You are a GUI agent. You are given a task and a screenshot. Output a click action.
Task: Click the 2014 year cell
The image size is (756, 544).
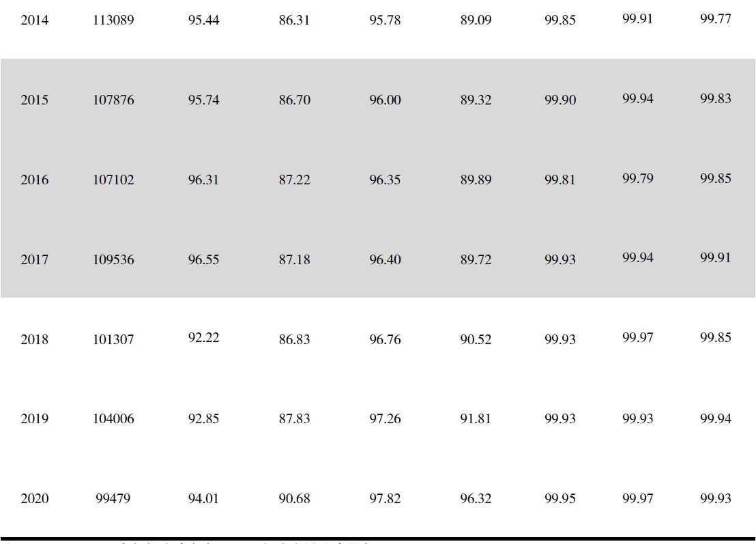(x=35, y=20)
